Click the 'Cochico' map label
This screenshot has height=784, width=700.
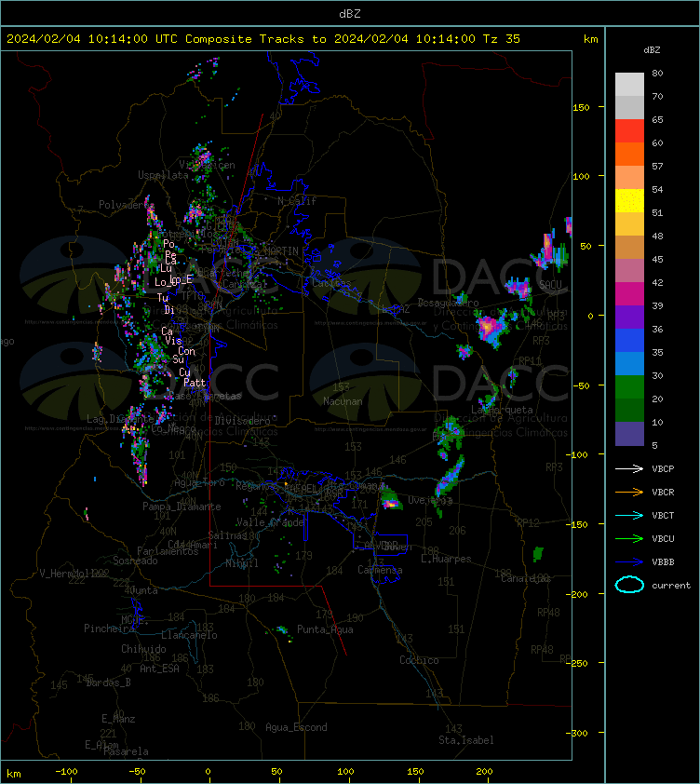tap(419, 660)
